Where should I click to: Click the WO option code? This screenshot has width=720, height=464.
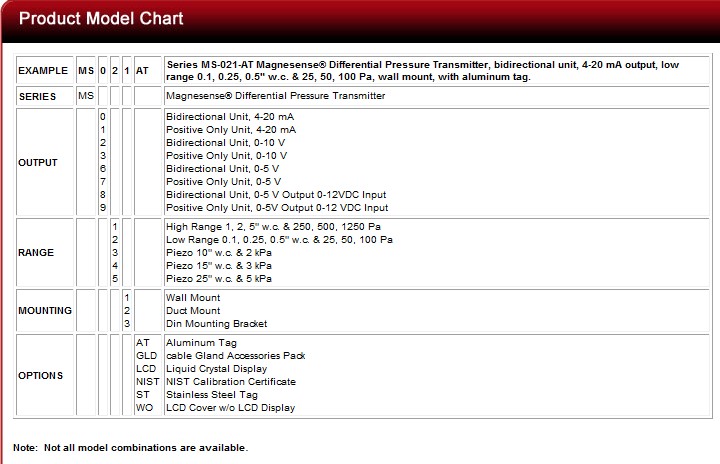(144, 408)
